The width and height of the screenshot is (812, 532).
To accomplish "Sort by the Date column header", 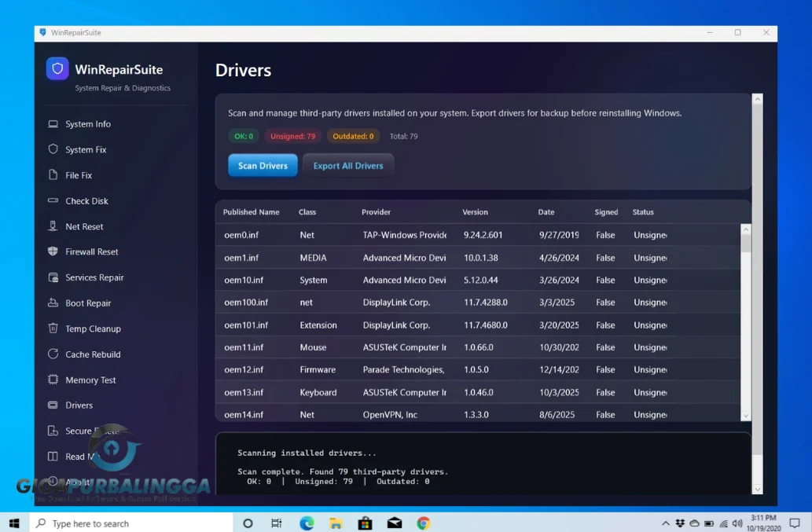I will [546, 212].
